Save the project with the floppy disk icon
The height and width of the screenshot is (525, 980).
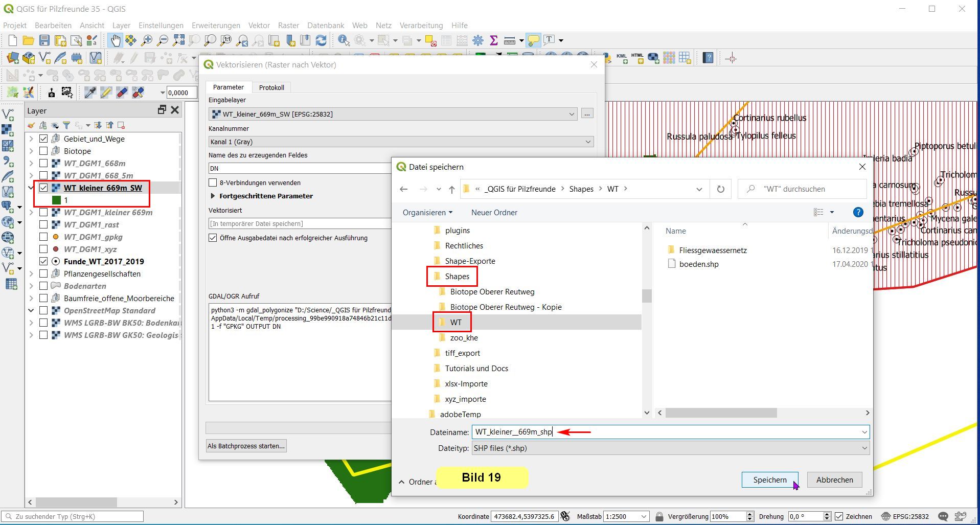44,40
